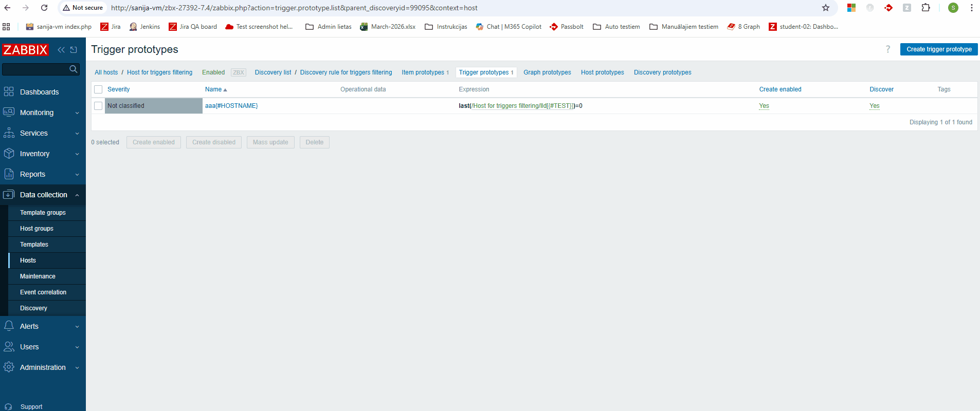Click the Not classified severity cell

pyautogui.click(x=153, y=106)
